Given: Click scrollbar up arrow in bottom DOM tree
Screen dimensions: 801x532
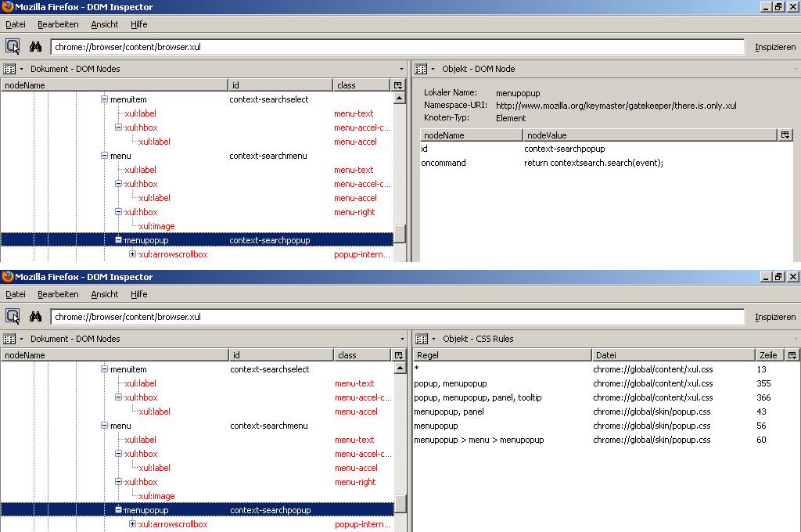Looking at the screenshot, I should tap(400, 368).
